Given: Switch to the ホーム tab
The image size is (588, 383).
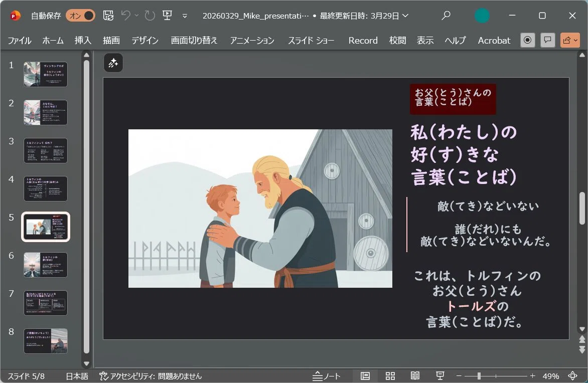Looking at the screenshot, I should point(53,41).
